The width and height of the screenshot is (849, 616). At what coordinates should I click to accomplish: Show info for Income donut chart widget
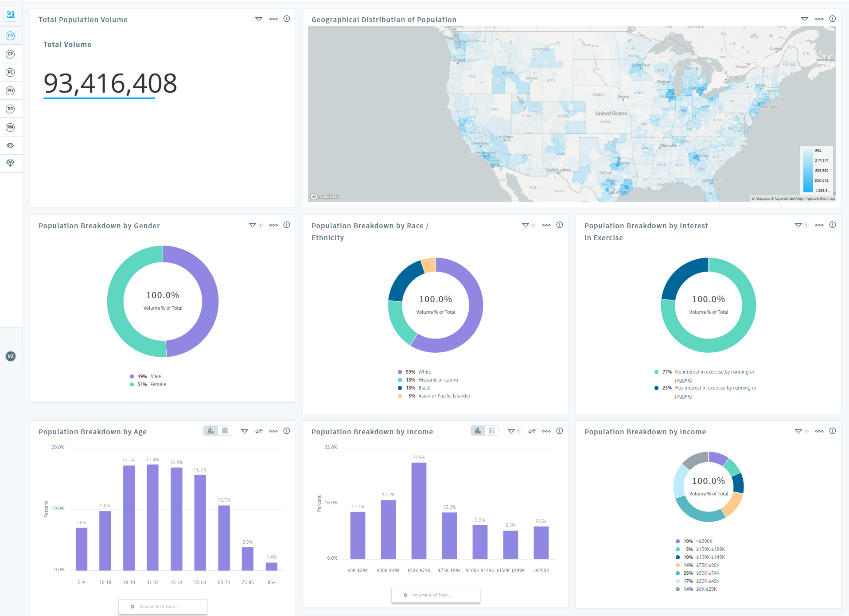coord(833,431)
